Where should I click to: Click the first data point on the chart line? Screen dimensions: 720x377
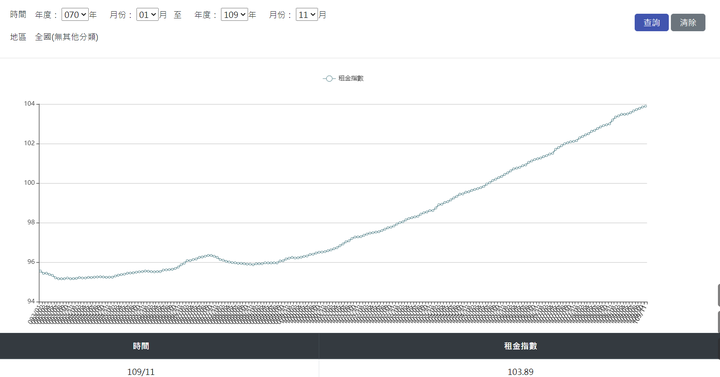40,271
